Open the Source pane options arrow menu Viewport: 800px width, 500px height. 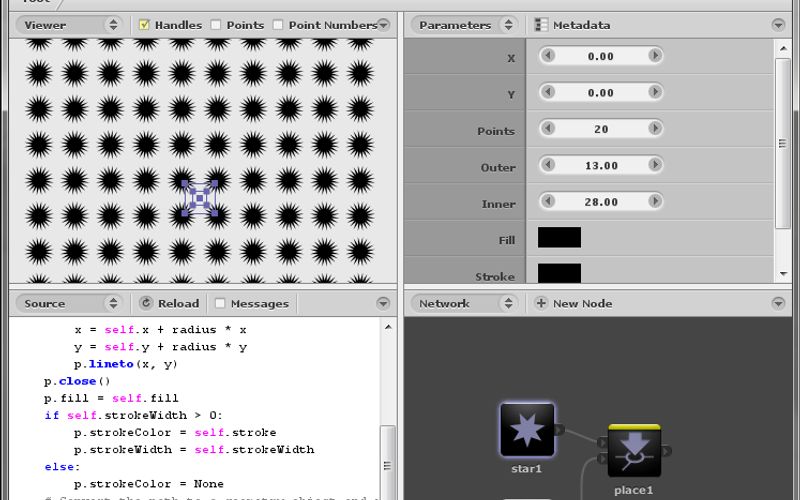pyautogui.click(x=383, y=303)
